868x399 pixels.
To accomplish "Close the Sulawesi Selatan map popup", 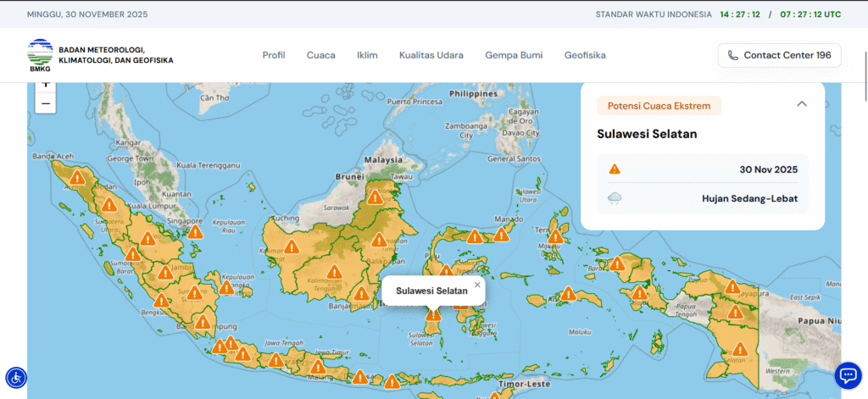I will 477,285.
